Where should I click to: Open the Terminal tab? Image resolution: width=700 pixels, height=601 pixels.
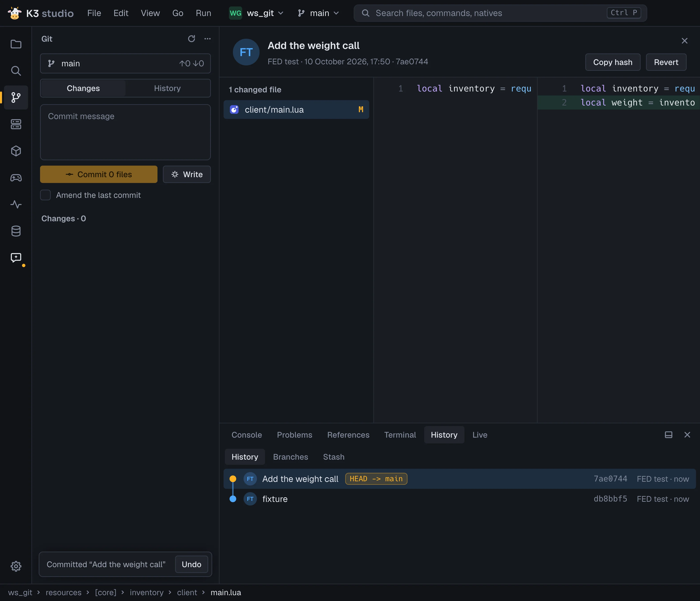[x=400, y=435]
